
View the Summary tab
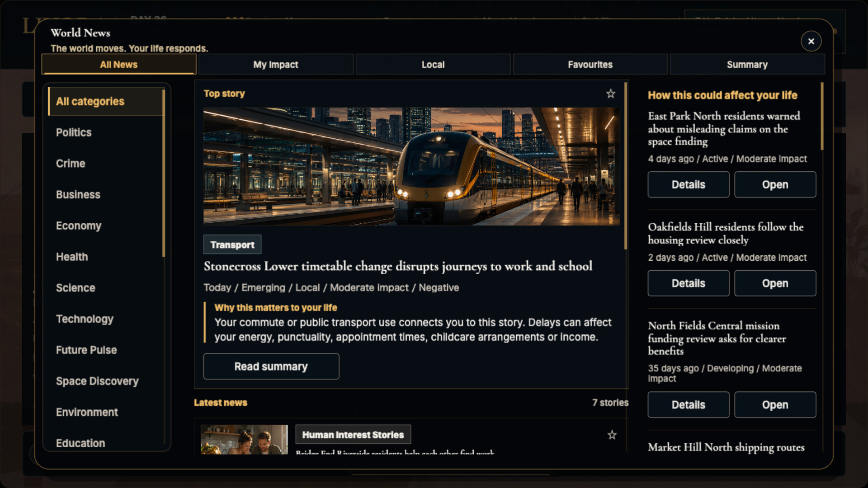click(x=747, y=65)
